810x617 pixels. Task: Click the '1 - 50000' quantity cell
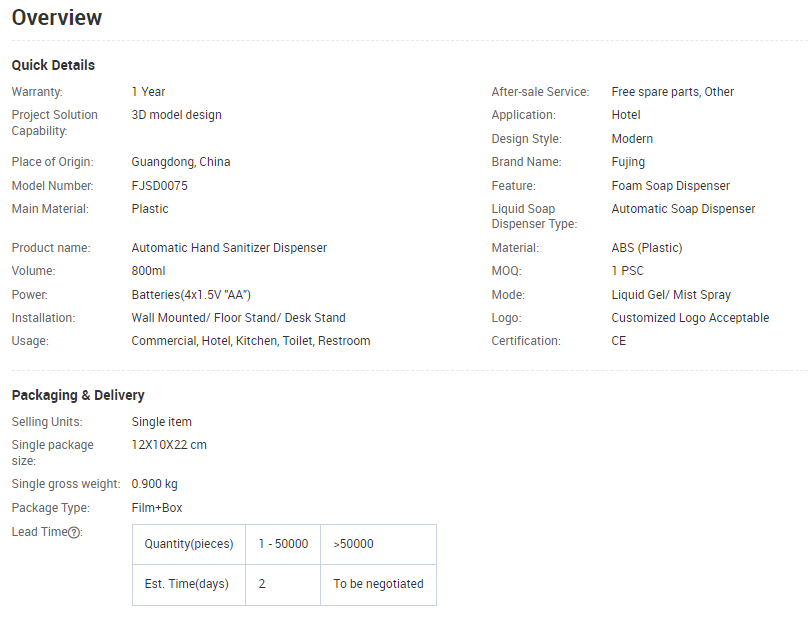[x=283, y=544]
